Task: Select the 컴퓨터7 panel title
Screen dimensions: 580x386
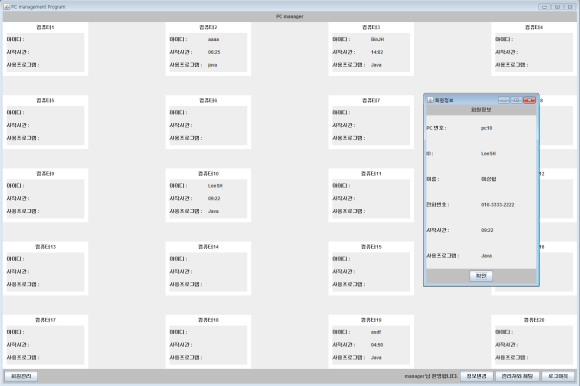Action: (x=371, y=101)
